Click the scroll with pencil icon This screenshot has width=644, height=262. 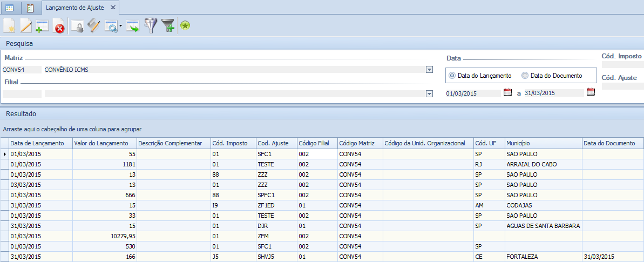click(x=94, y=26)
